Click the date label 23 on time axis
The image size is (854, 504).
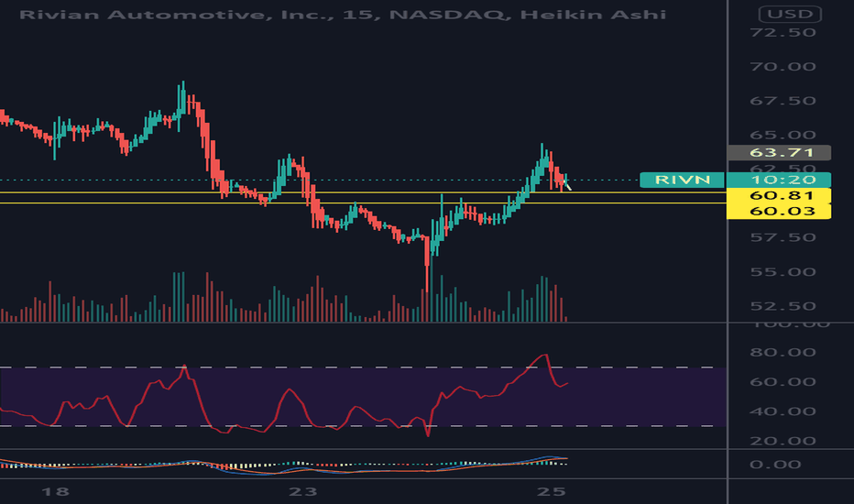coord(302,492)
